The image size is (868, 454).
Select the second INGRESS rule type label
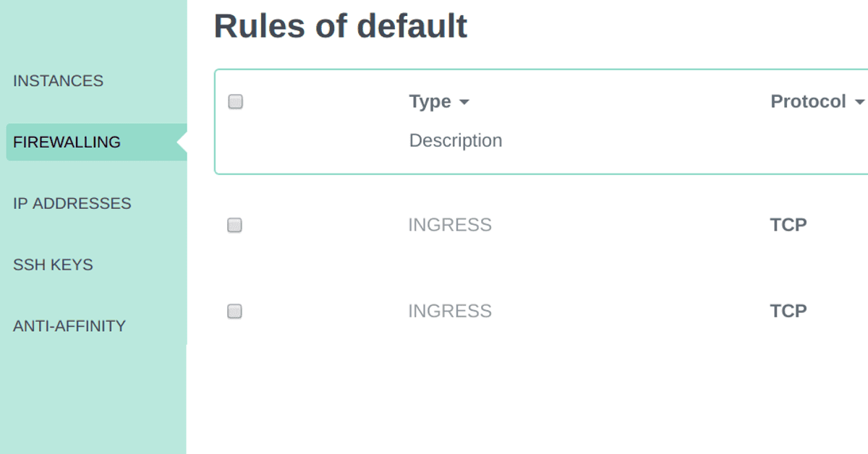(450, 311)
